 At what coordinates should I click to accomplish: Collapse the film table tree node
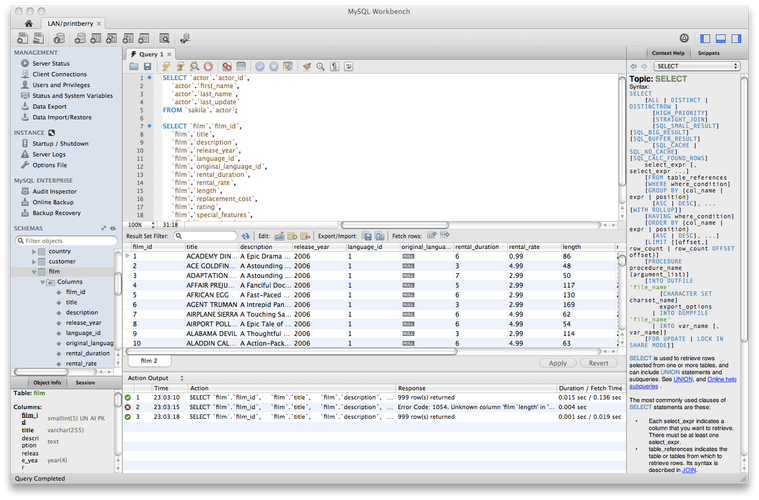[34, 272]
